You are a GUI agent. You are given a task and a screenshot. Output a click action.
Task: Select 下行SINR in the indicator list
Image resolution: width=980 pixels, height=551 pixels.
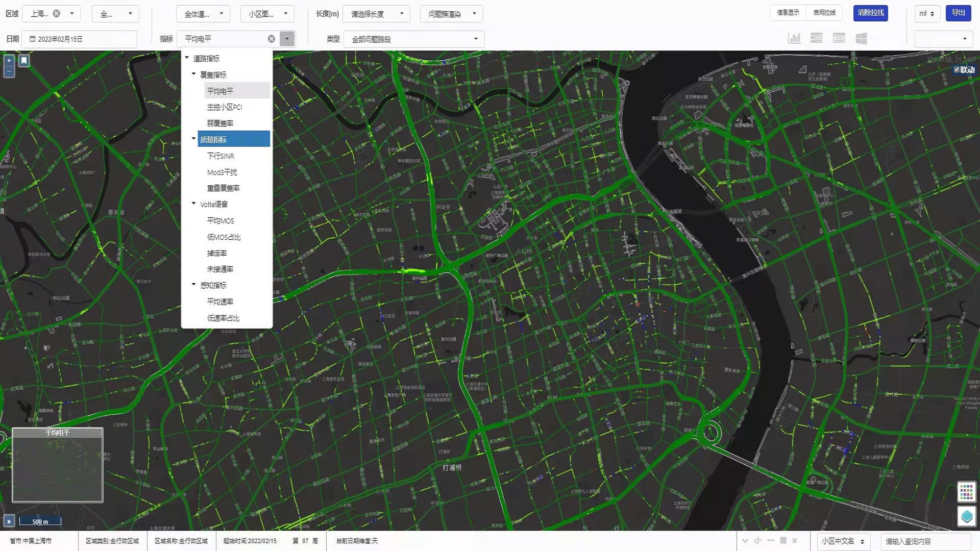pos(220,156)
